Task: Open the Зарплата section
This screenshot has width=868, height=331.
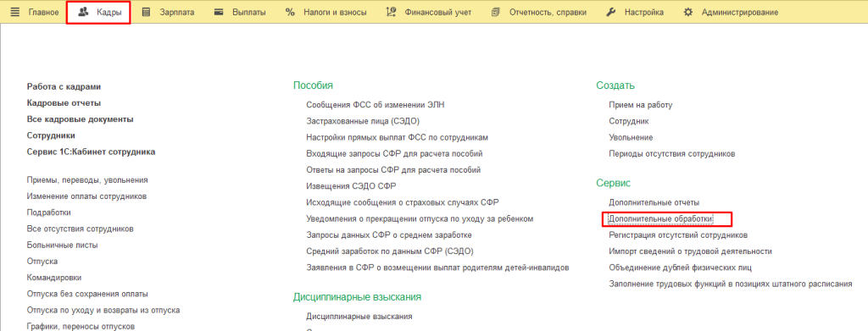Action: 177,12
